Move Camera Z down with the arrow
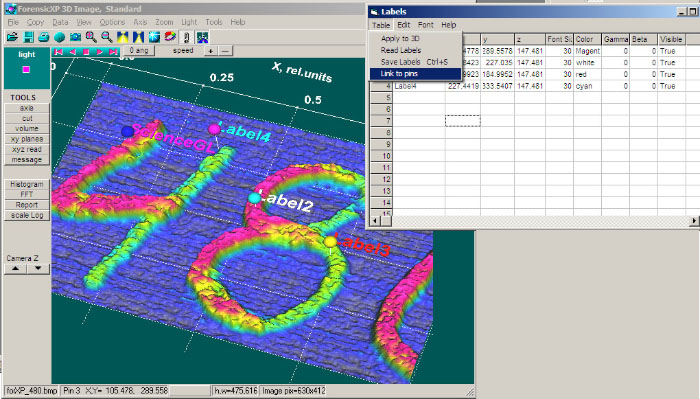The image size is (700, 399). (x=38, y=268)
